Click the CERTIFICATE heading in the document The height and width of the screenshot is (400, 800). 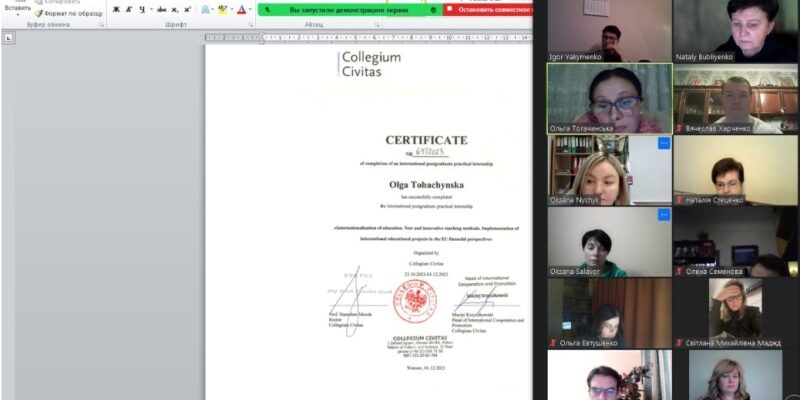[426, 140]
